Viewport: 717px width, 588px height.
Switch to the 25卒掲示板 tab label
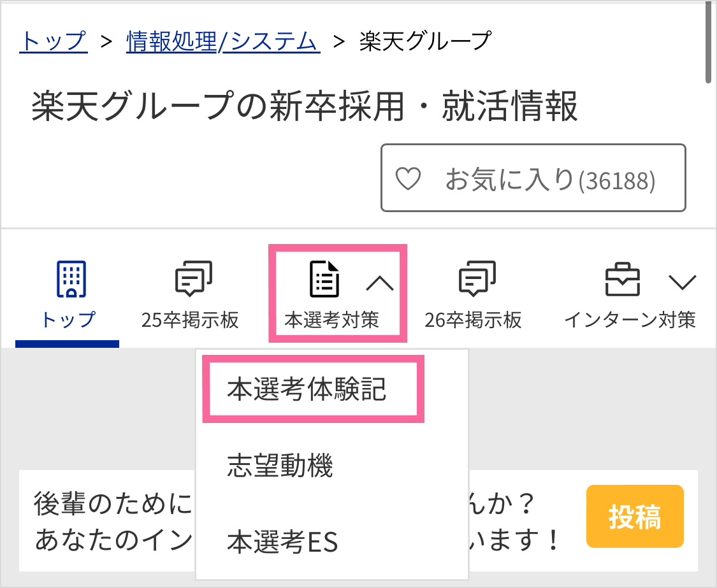click(190, 320)
